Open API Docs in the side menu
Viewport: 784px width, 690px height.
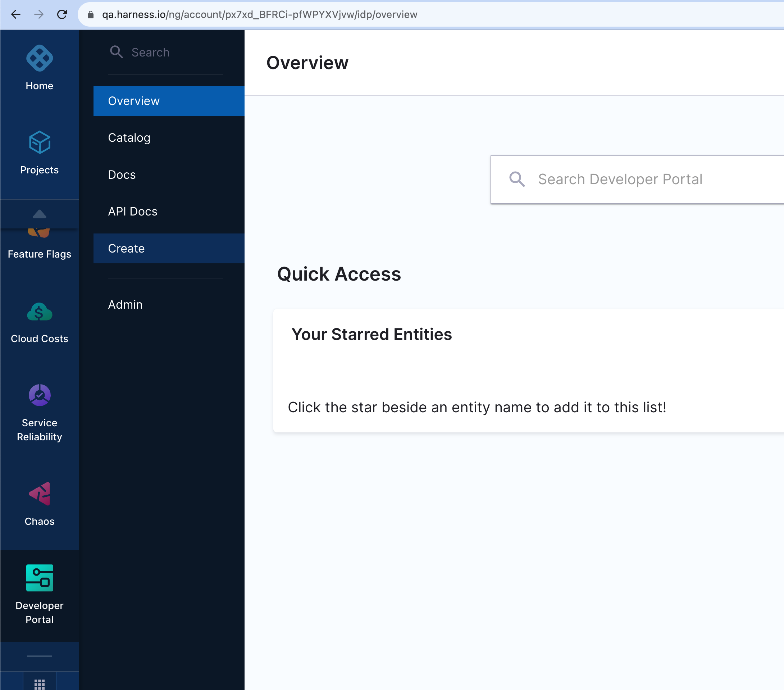click(x=133, y=212)
